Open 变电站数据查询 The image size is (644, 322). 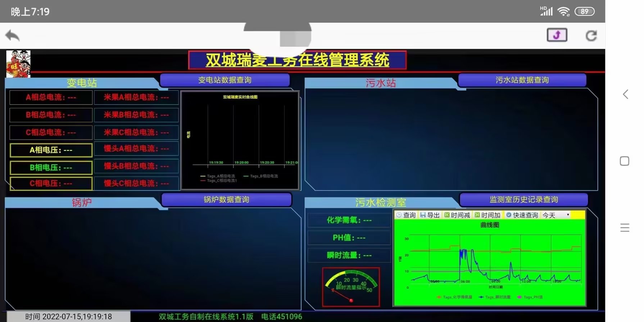(x=225, y=80)
